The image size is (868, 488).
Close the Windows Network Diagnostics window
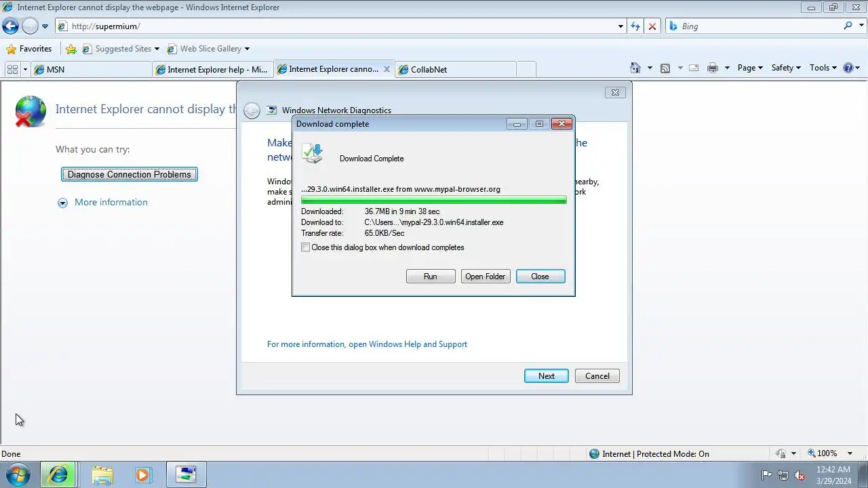(615, 92)
